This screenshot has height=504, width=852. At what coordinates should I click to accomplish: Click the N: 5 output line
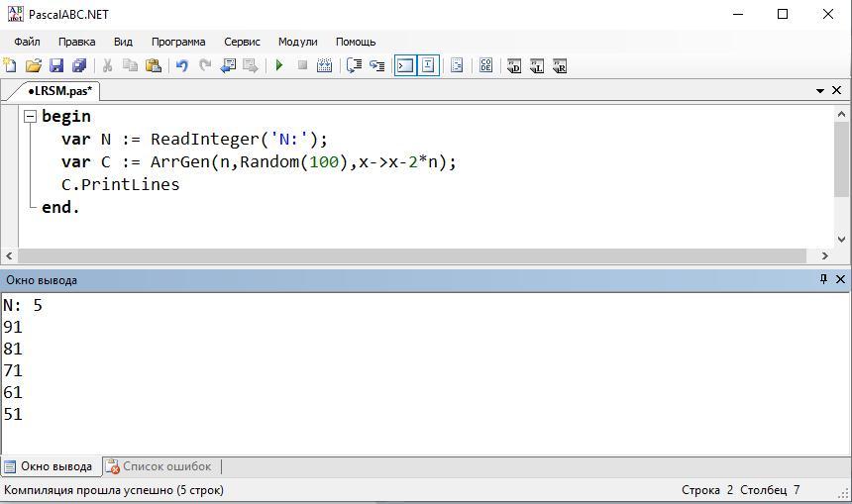[23, 306]
